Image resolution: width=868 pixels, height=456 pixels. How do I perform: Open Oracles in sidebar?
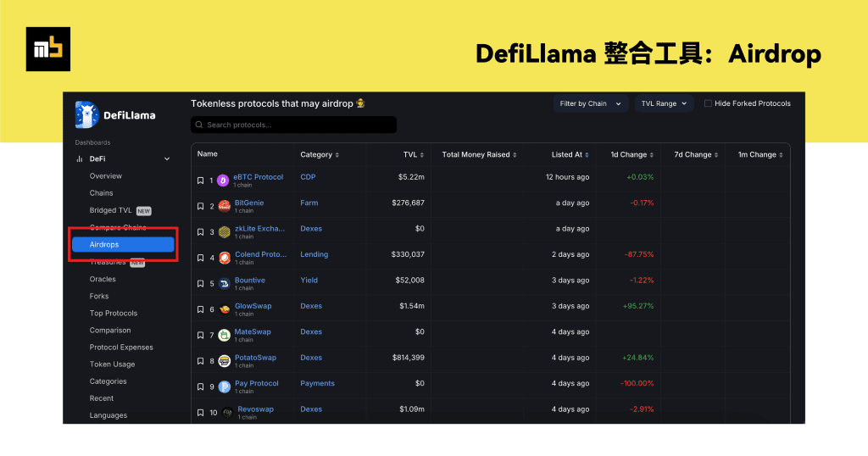(103, 280)
